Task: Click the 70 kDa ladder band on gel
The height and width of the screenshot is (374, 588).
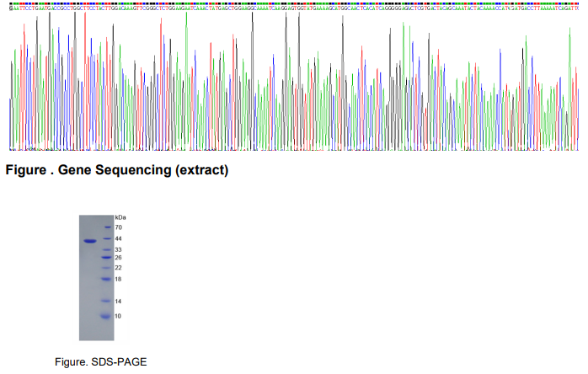Action: [x=106, y=227]
